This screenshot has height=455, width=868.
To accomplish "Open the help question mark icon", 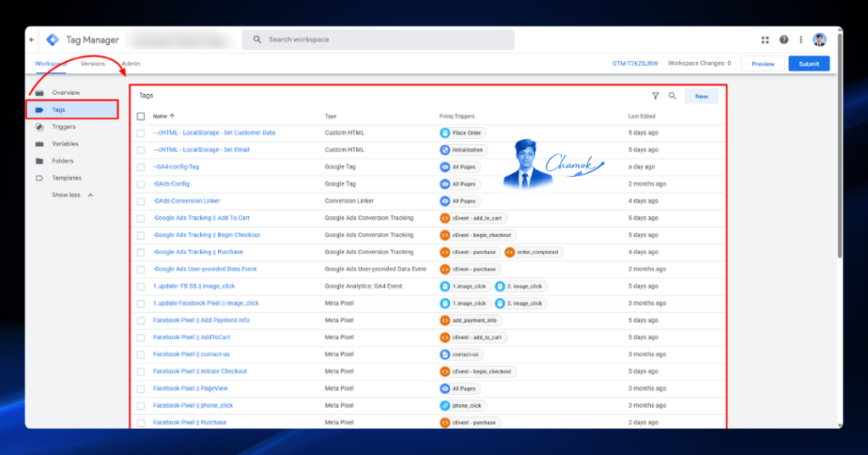I will pyautogui.click(x=784, y=40).
